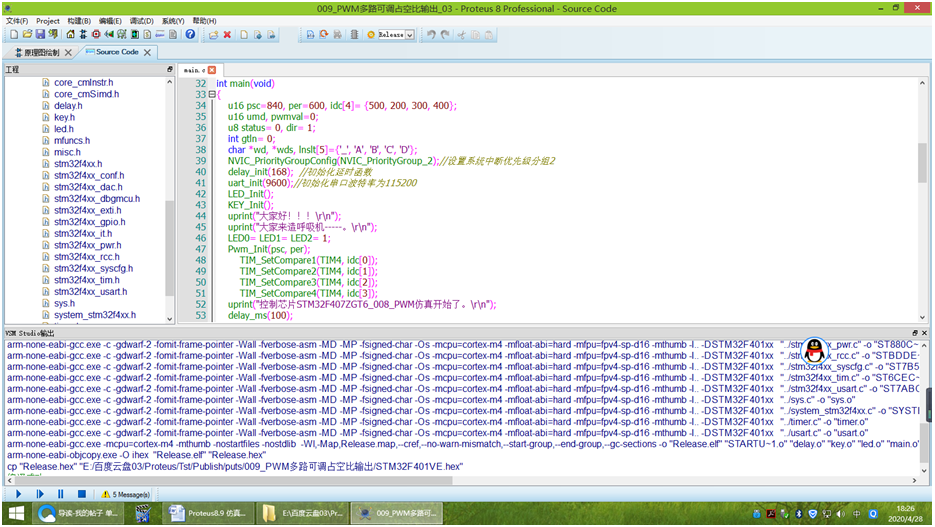Open the Schematic Capture toolbar icon
The width and height of the screenshot is (935, 527).
83,35
